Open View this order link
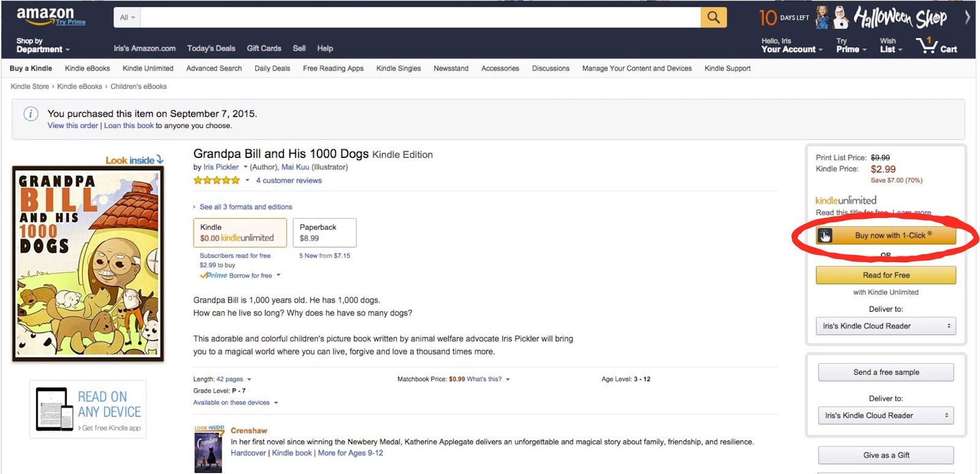980x474 pixels. 73,126
